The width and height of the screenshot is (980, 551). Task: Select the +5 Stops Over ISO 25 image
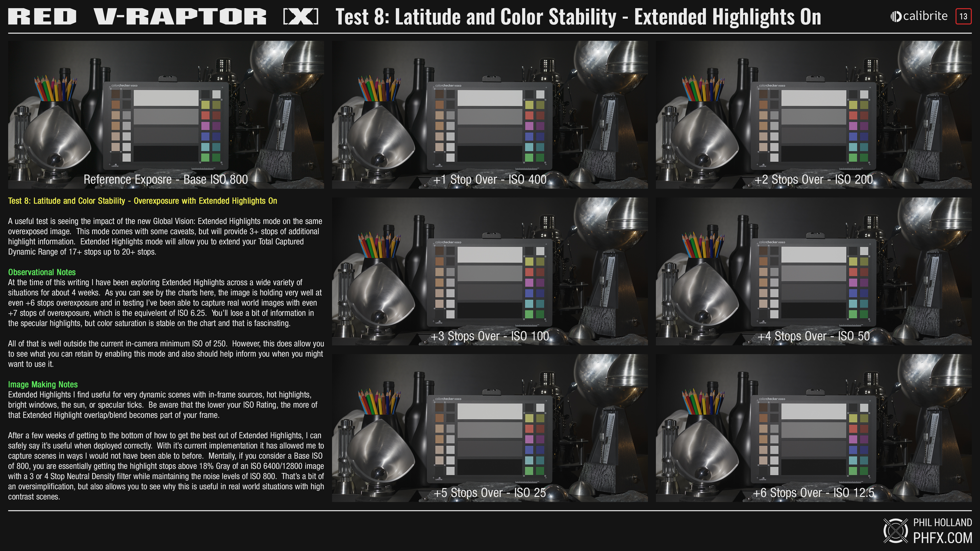(490, 428)
